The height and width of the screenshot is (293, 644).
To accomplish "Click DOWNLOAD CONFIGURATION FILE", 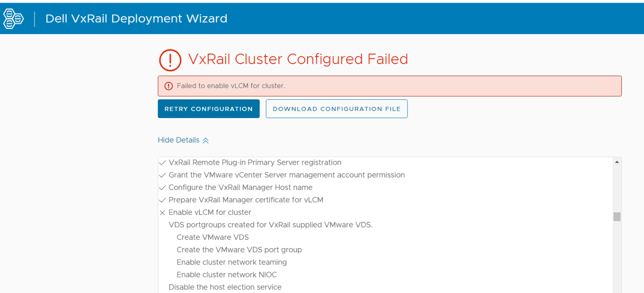I will click(x=336, y=109).
